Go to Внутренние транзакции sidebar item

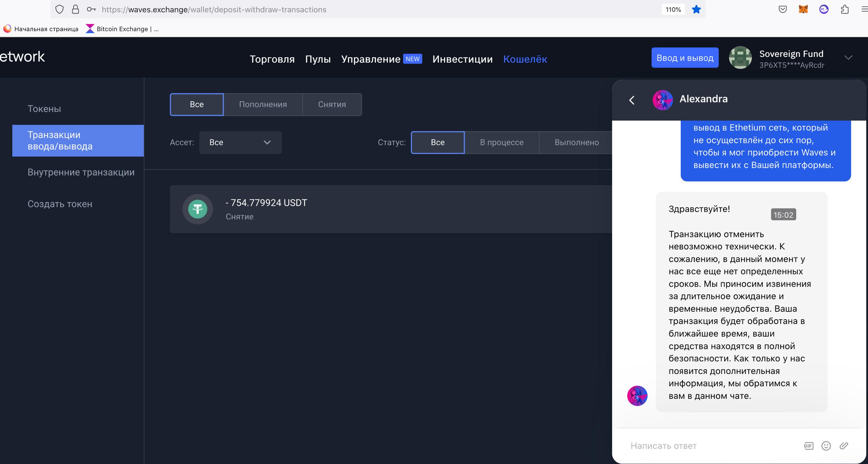pyautogui.click(x=81, y=172)
